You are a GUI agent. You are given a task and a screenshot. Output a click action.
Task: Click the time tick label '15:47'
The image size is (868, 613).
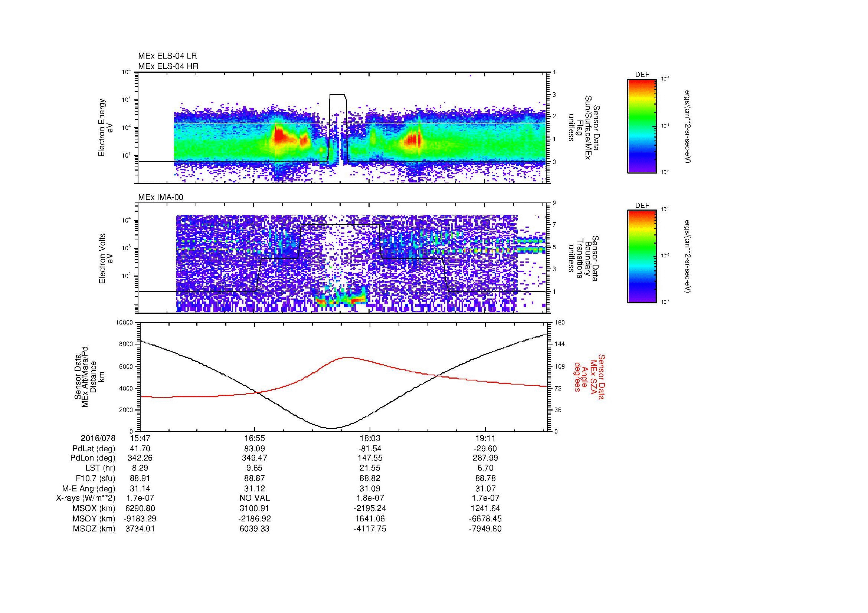tap(140, 438)
